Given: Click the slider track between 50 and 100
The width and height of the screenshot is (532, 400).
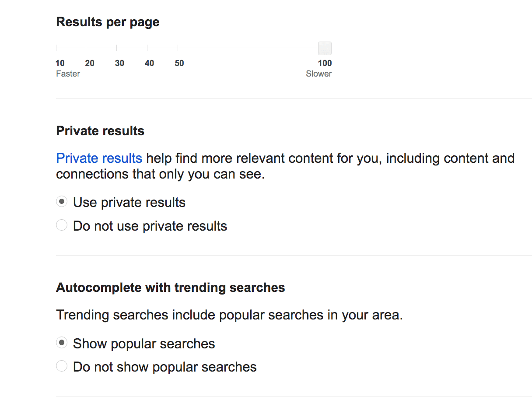Looking at the screenshot, I should coord(248,48).
